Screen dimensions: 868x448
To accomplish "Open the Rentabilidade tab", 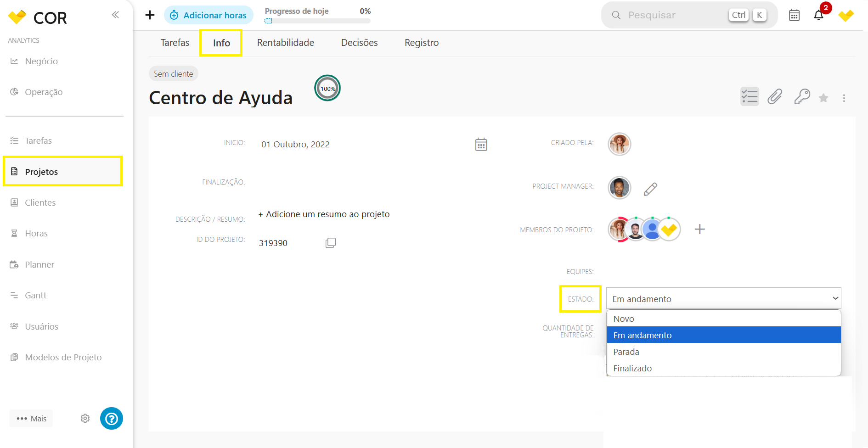I will tap(286, 43).
